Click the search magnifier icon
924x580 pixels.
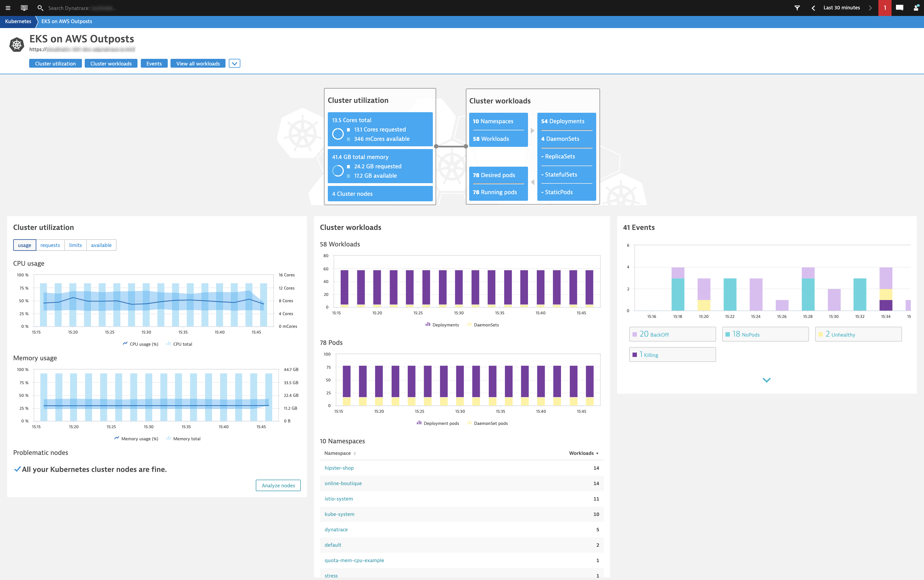pos(40,8)
